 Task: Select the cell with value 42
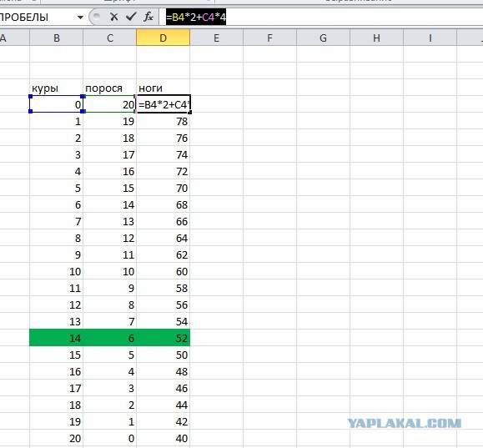coord(164,421)
